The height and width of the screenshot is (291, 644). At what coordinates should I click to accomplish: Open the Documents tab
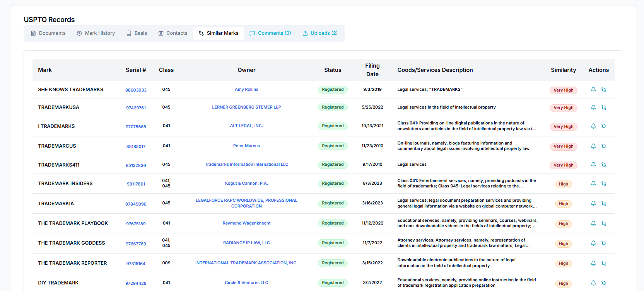pyautogui.click(x=48, y=33)
